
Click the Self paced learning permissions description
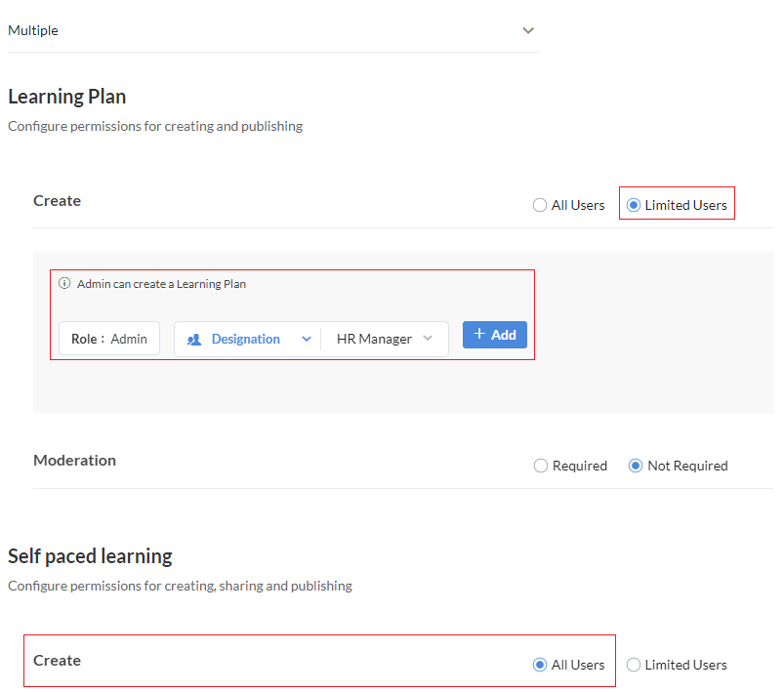tap(180, 587)
